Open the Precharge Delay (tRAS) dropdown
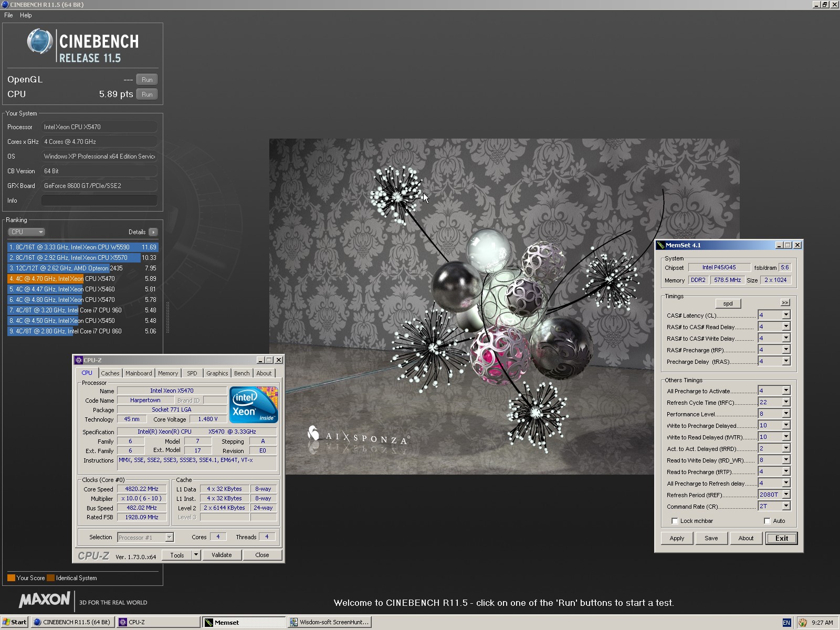The height and width of the screenshot is (630, 840). [x=786, y=361]
